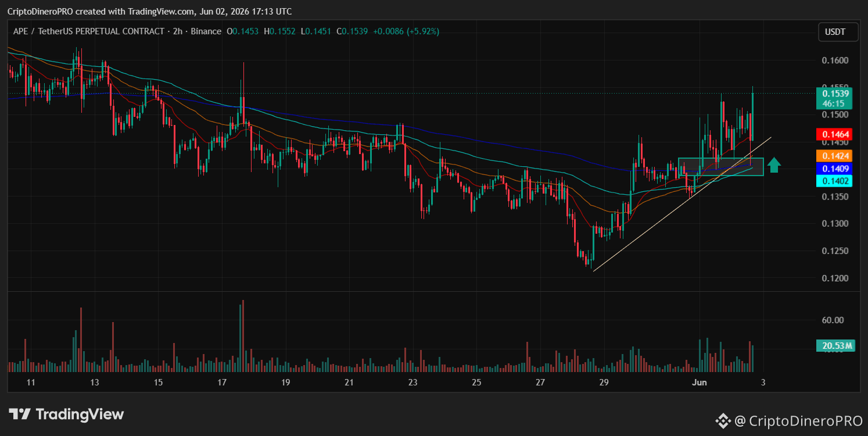Click the Binance exchange label
The width and height of the screenshot is (868, 436).
[x=205, y=31]
